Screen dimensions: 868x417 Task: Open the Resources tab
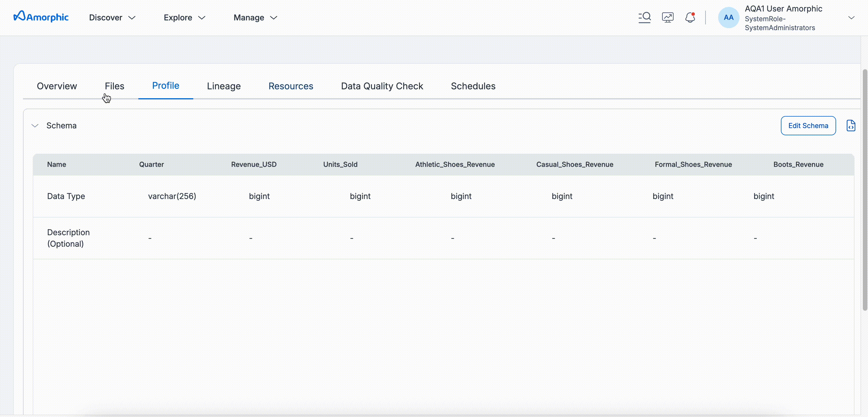tap(291, 86)
